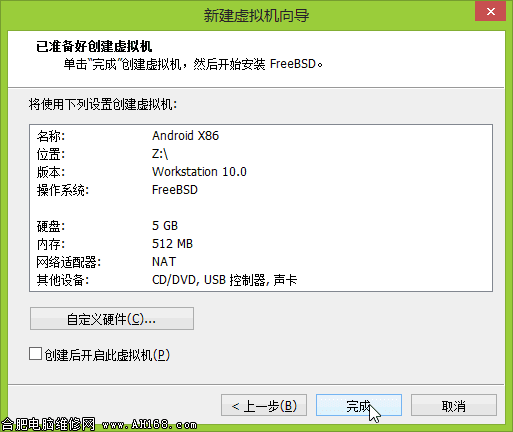Screen dimensions: 513x432
Task: Enable 创建后开启此虚拟机(P) checkbox
Action: [35, 354]
